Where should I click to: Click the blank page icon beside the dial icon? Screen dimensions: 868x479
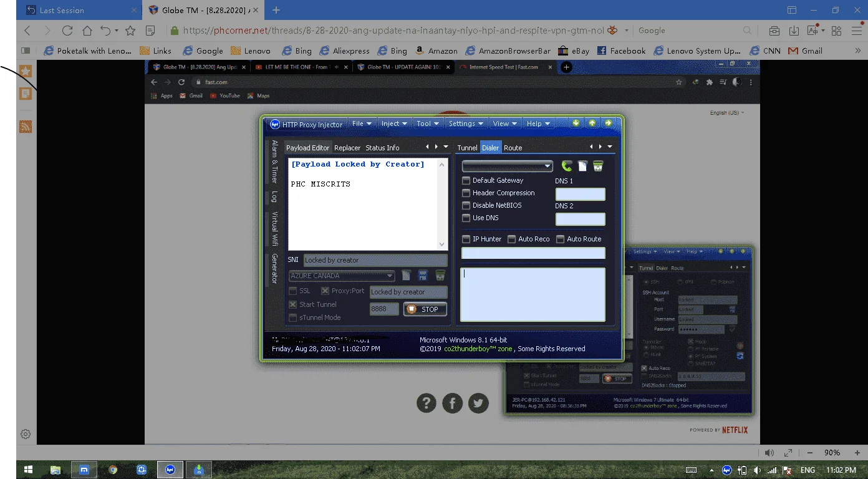582,166
